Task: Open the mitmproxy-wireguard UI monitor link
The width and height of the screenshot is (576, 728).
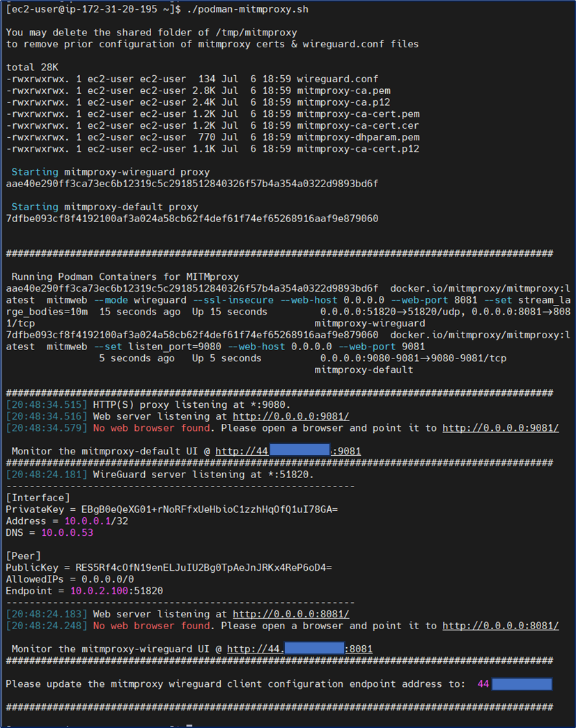Action: [299, 649]
